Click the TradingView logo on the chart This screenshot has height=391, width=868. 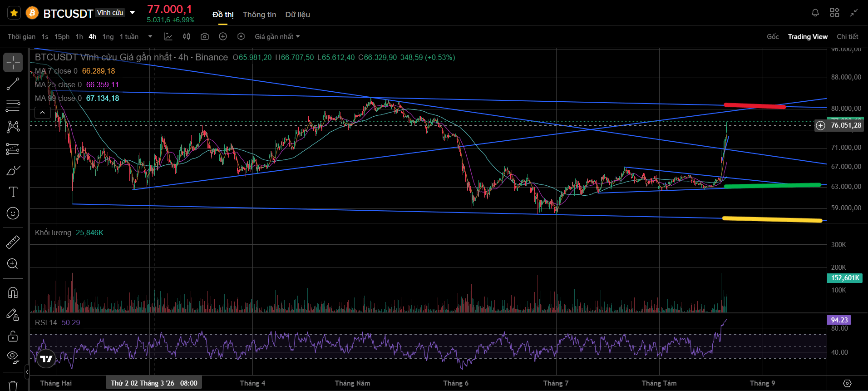click(46, 359)
